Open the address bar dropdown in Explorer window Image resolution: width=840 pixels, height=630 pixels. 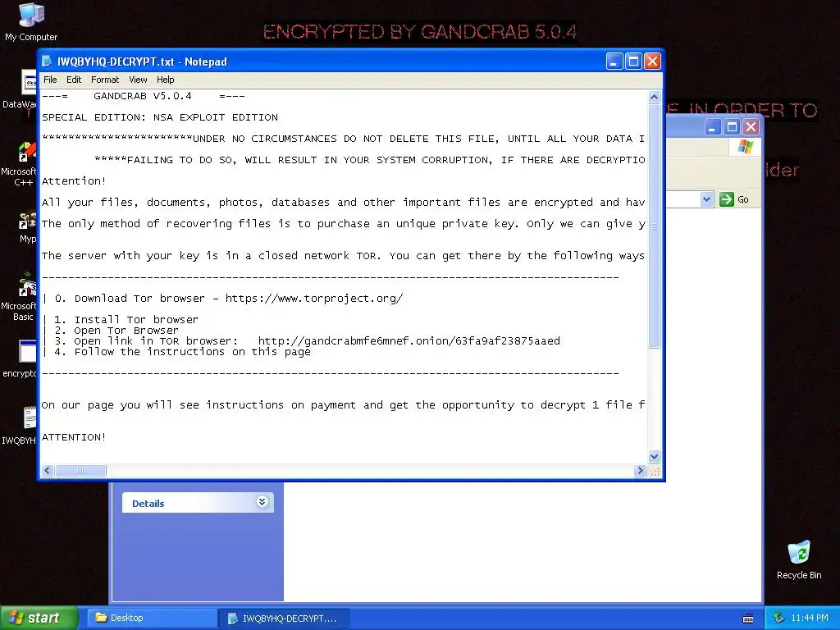(706, 199)
